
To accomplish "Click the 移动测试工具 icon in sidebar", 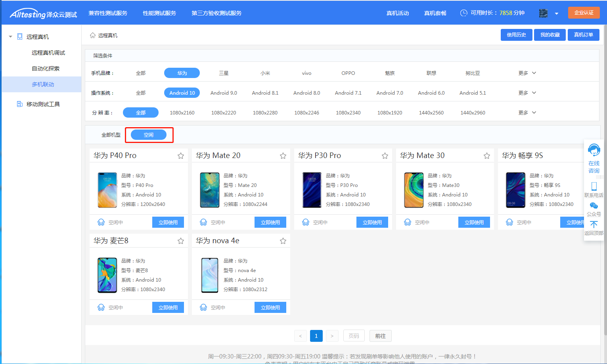I will [x=20, y=104].
